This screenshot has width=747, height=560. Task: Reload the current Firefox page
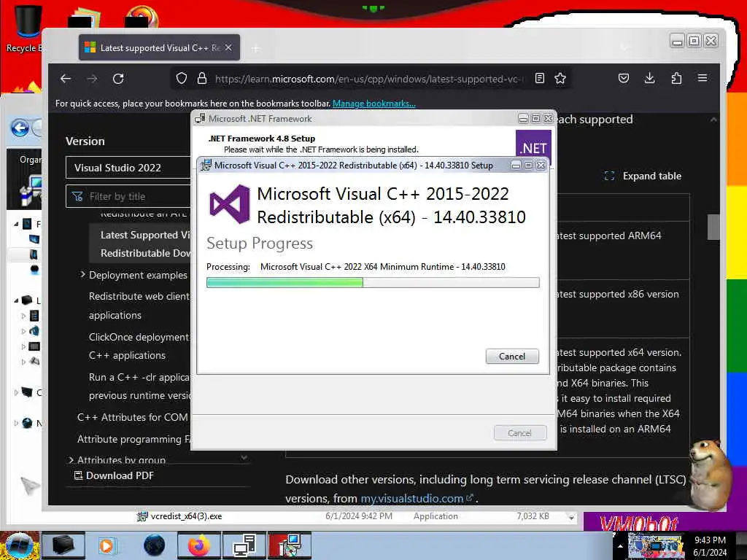[x=118, y=79]
